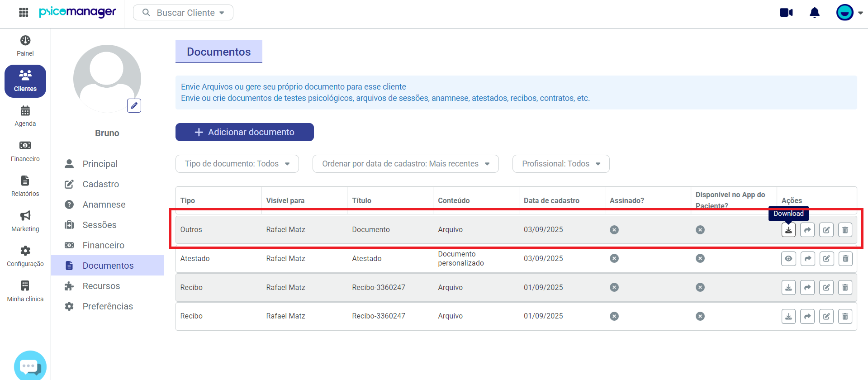The height and width of the screenshot is (380, 868).
Task: Select the Atestado title cell
Action: pos(367,258)
